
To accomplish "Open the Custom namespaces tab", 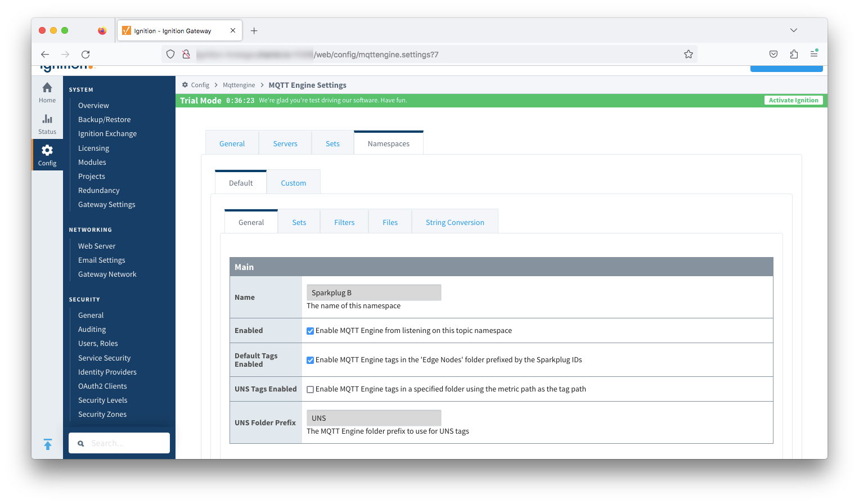I will pyautogui.click(x=293, y=183).
